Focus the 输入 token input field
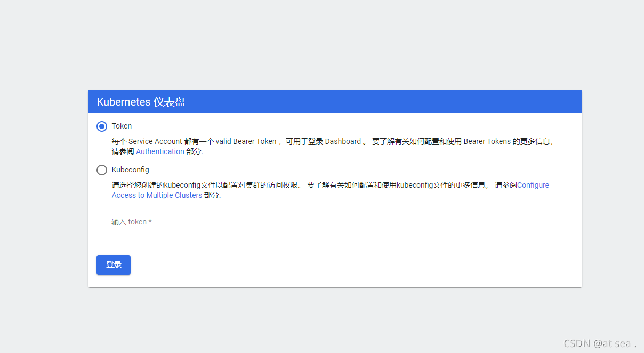Screen dimensions: 644x353 coord(335,222)
